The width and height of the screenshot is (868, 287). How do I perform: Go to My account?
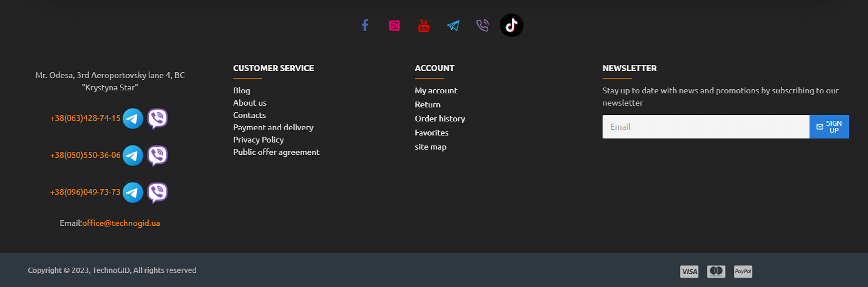click(x=436, y=91)
